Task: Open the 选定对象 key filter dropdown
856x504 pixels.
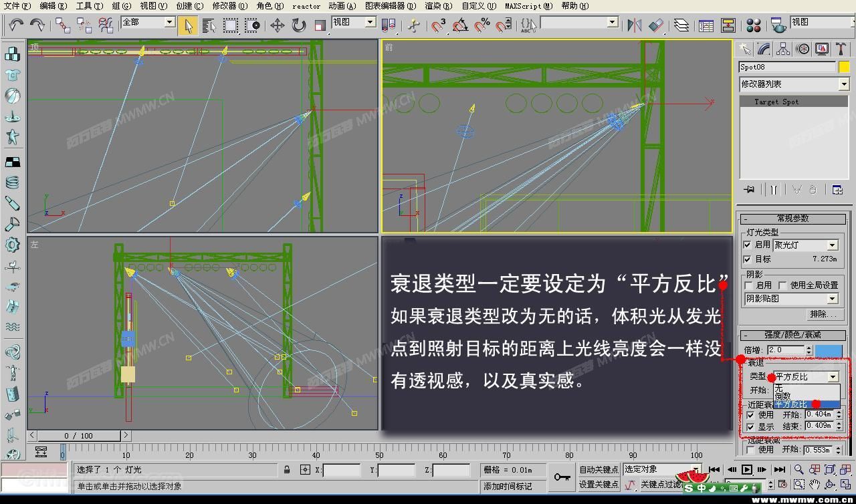Action: [x=662, y=469]
